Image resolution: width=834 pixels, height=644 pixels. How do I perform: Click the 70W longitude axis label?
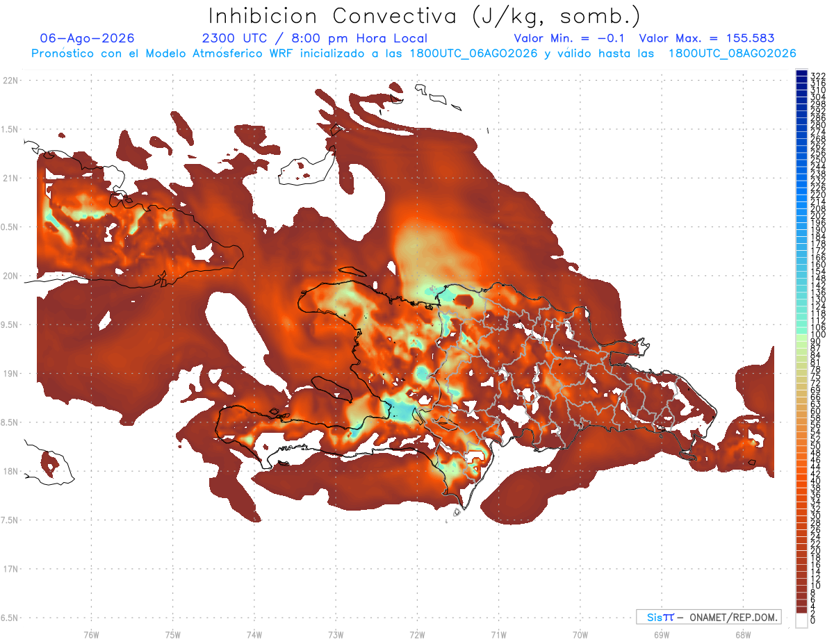click(x=580, y=634)
